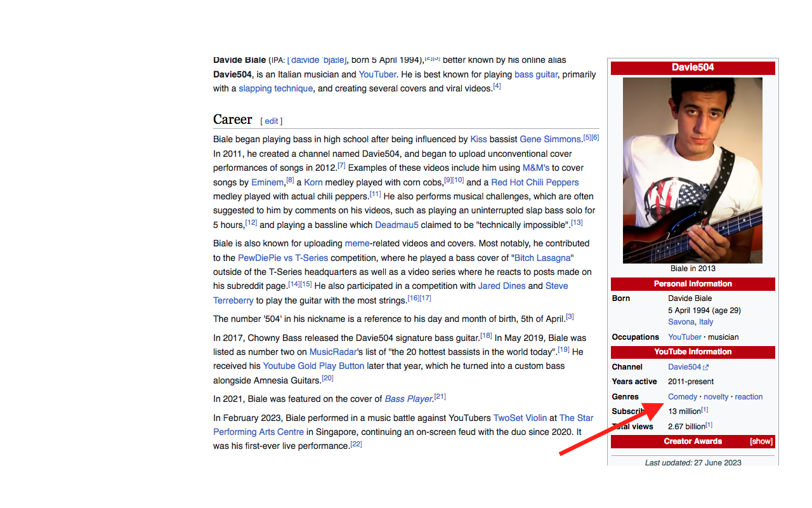Jump to citation 22 after live performance
This screenshot has height=508, width=812.
click(x=357, y=444)
